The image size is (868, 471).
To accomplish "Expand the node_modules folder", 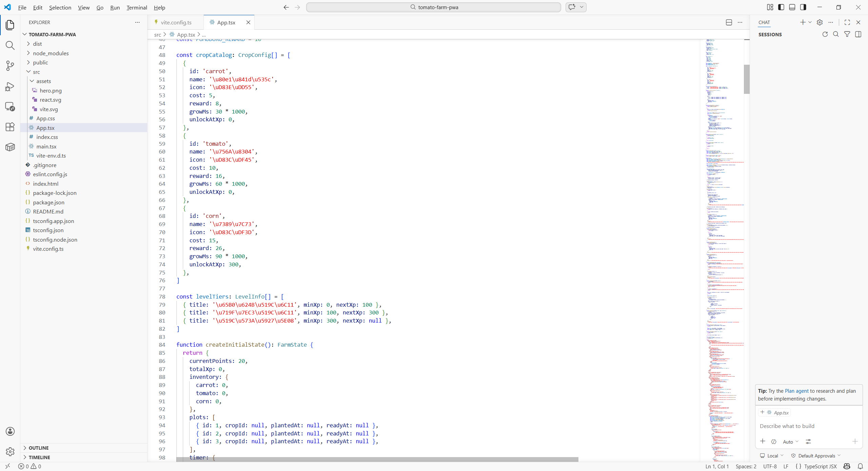I will (x=51, y=53).
